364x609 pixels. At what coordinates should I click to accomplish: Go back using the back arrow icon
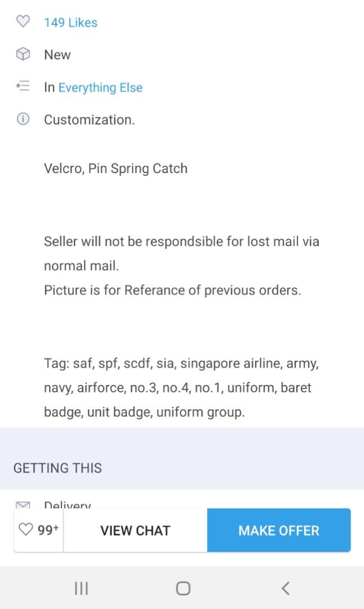[285, 588]
